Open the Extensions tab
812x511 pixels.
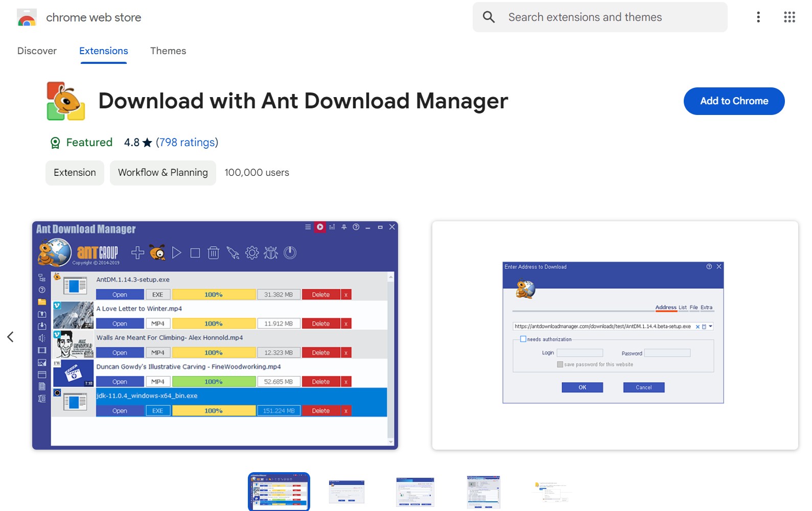(x=104, y=51)
